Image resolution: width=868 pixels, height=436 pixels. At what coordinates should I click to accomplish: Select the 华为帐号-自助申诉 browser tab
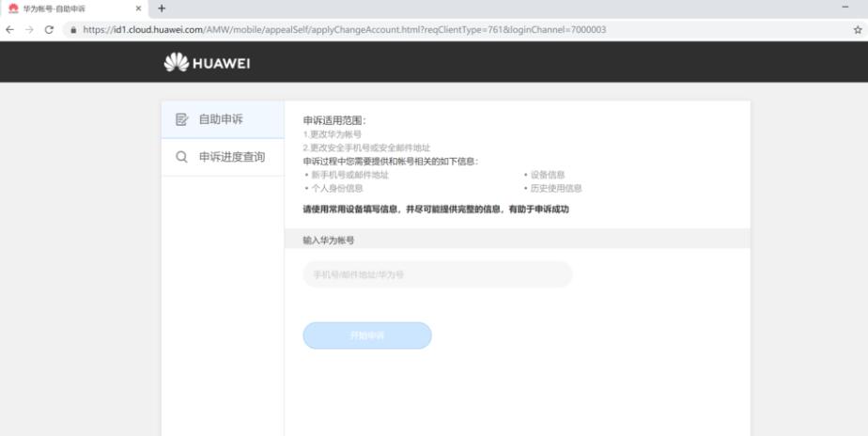pos(74,8)
